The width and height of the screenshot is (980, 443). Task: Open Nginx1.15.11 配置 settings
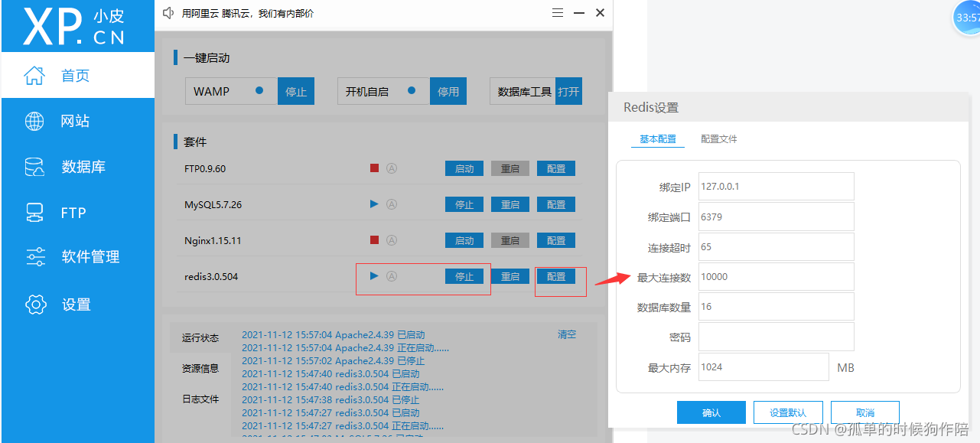[x=556, y=240]
